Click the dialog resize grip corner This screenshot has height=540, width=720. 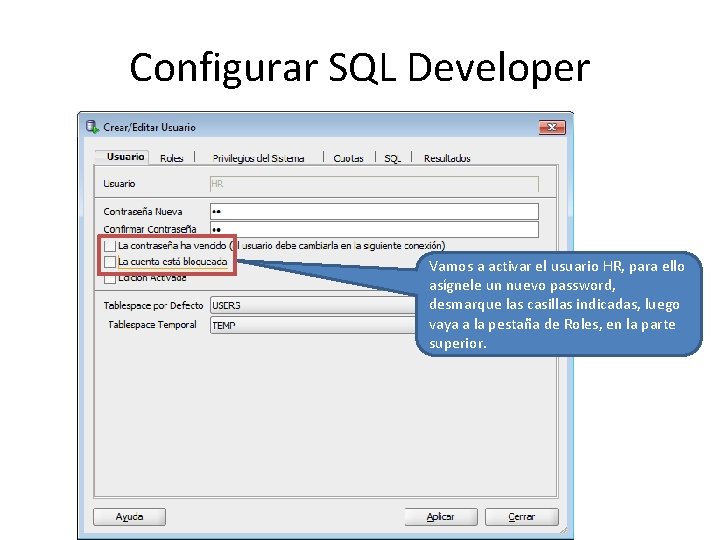(564, 530)
